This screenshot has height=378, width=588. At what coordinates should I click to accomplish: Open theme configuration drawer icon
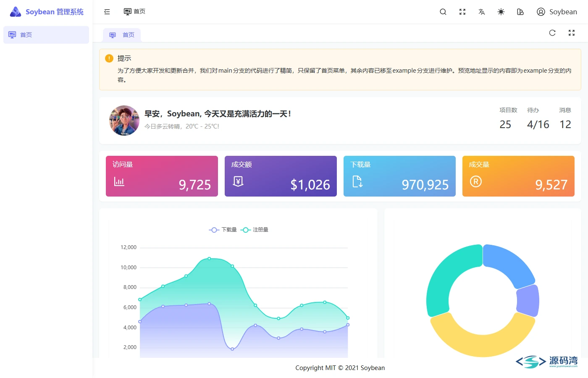tap(520, 12)
